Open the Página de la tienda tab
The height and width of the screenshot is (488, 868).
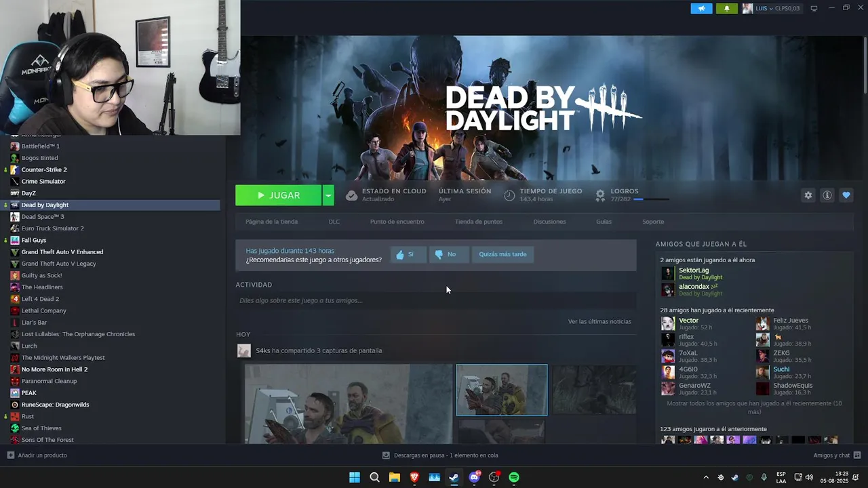coord(271,222)
